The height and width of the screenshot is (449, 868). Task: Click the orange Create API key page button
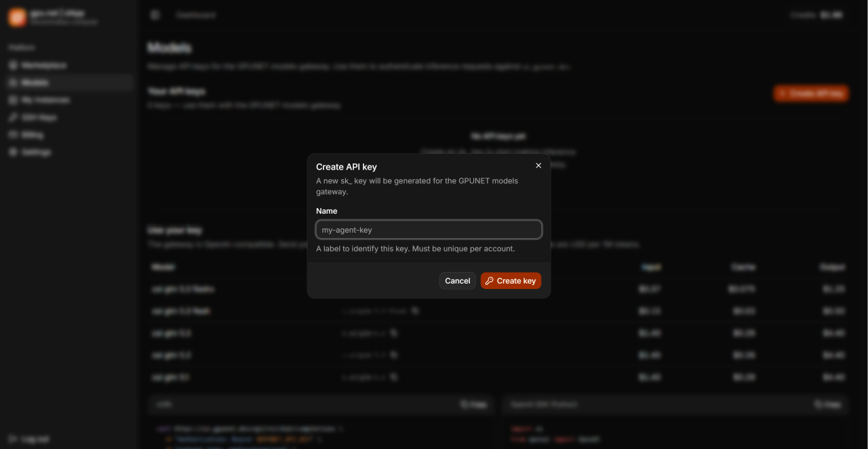pyautogui.click(x=811, y=94)
